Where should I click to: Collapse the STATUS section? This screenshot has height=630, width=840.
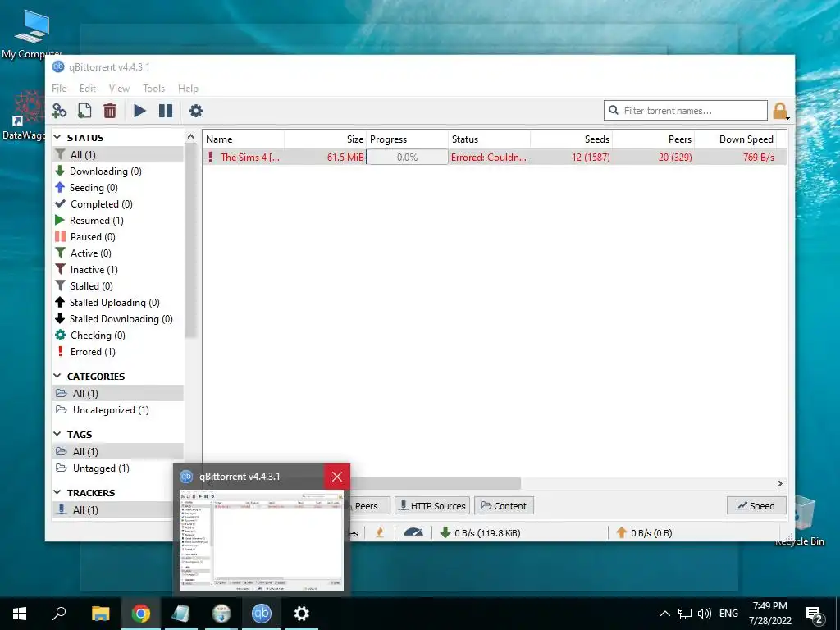(x=58, y=137)
